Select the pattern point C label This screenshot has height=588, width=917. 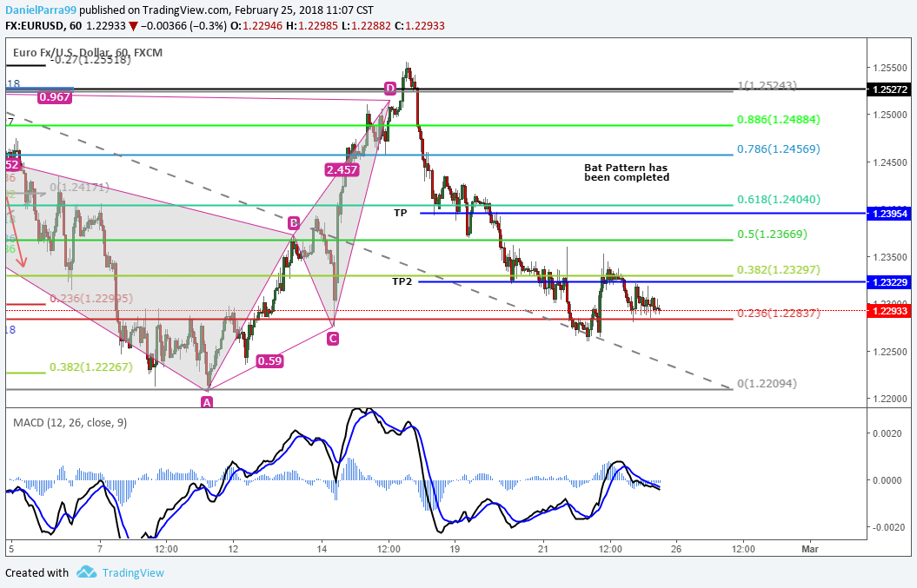pos(332,339)
